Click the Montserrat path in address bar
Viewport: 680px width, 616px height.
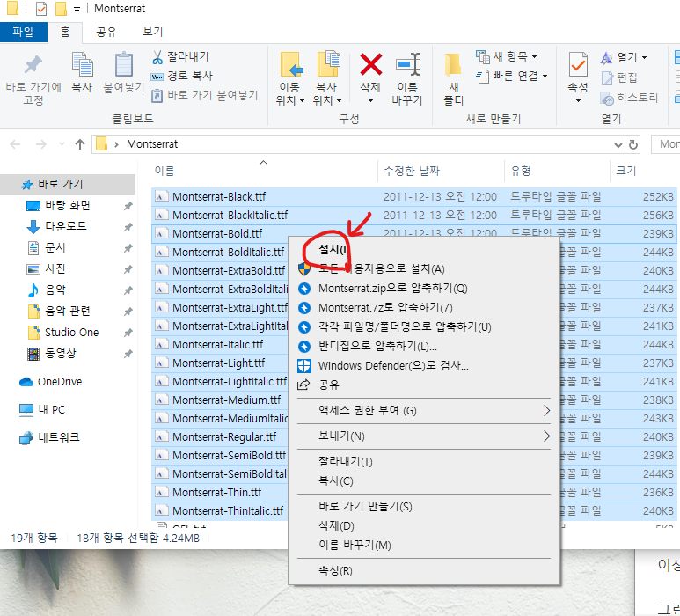152,144
